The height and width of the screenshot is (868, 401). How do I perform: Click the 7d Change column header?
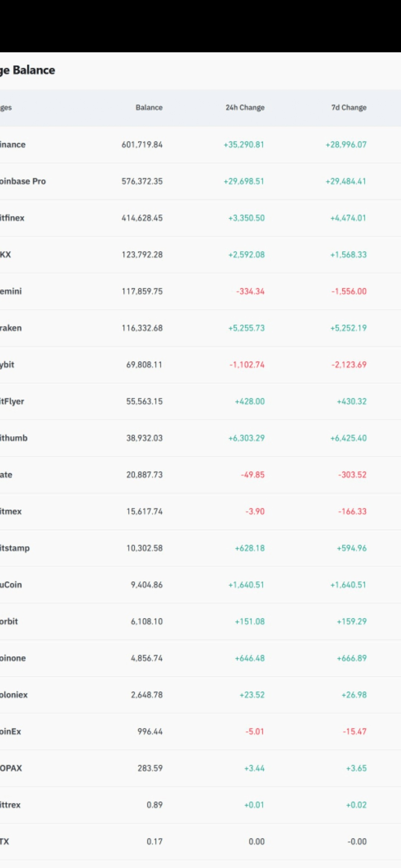[349, 108]
